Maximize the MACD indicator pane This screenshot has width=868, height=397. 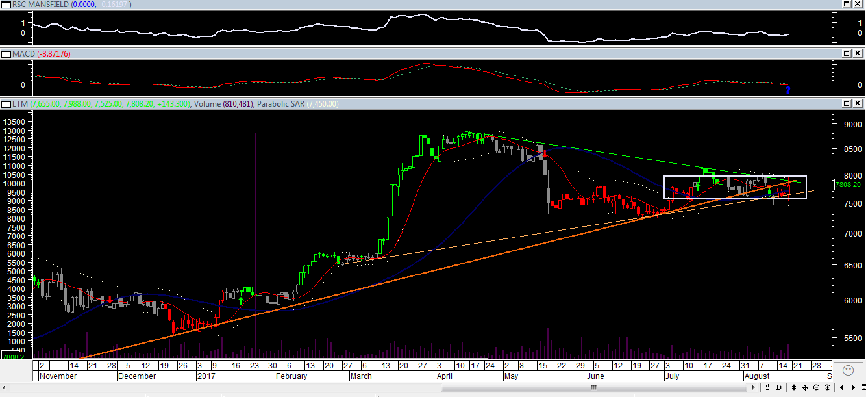click(x=847, y=53)
